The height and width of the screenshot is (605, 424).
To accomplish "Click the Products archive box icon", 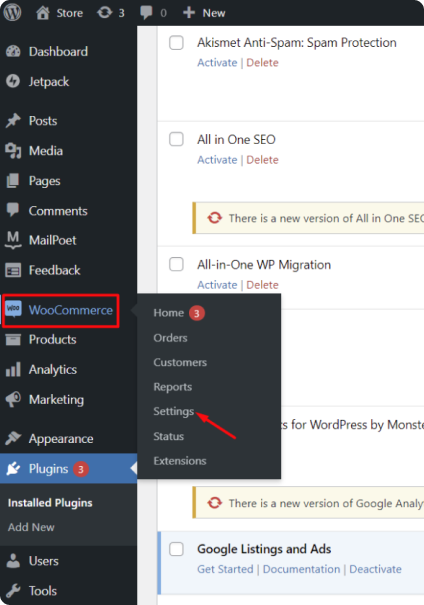I will pyautogui.click(x=13, y=340).
